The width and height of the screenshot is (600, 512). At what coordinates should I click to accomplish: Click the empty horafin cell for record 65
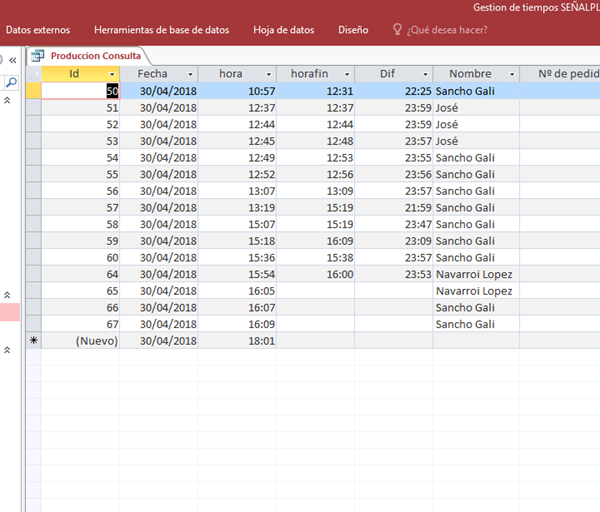[x=315, y=291]
